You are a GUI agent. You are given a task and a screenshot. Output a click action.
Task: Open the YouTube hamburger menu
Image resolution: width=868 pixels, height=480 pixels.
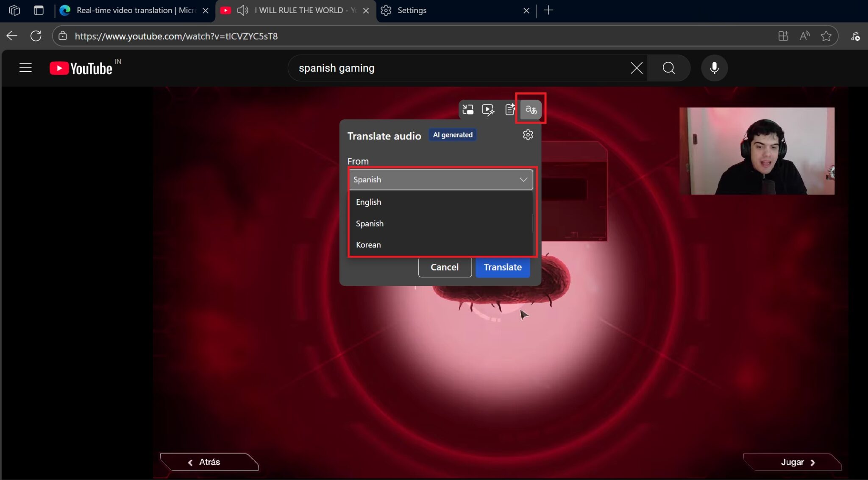(25, 67)
